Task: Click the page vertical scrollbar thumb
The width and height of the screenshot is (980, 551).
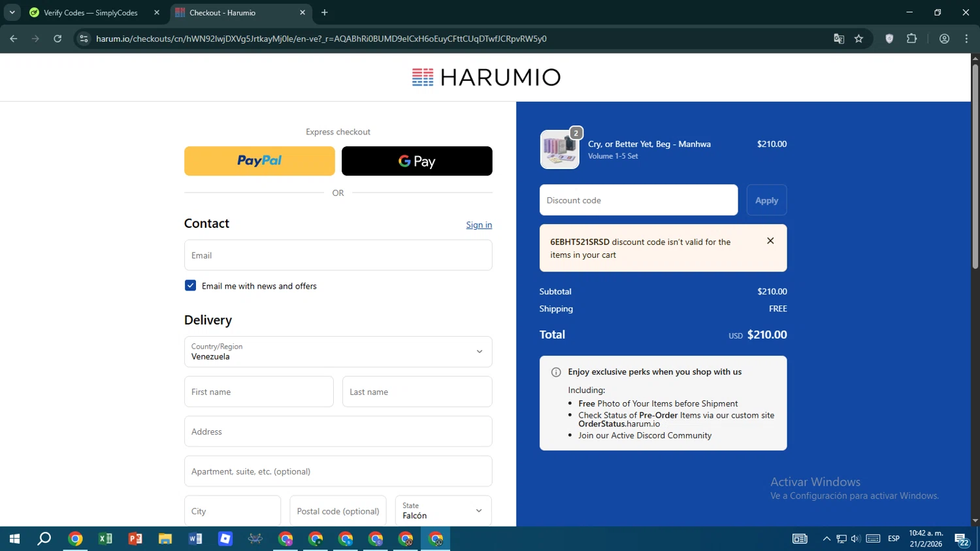Action: [975, 166]
